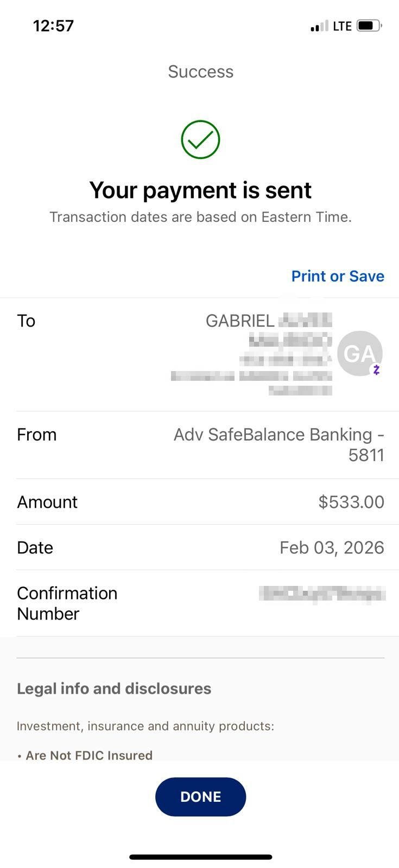Tap the Eastern Time transaction dates note
Viewport: 399px width, 868px height.
pos(200,217)
